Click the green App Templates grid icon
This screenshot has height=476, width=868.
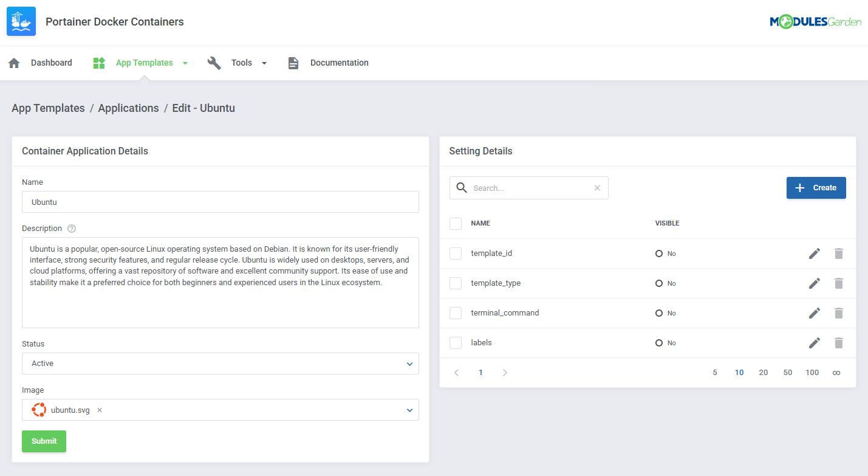[x=98, y=63]
